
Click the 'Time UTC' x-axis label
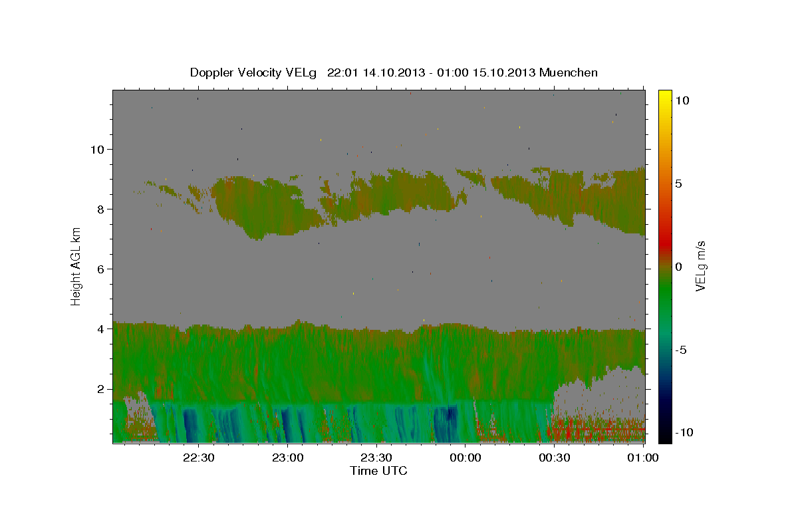[x=378, y=471]
